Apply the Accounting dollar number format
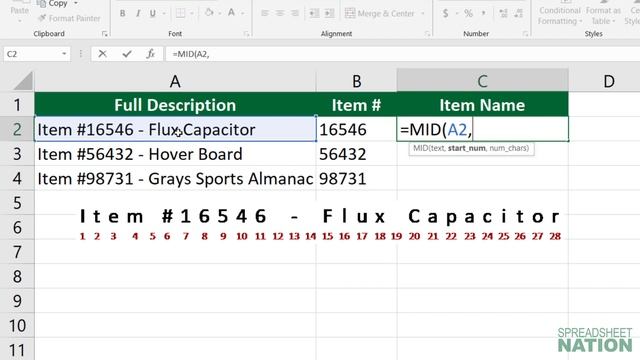The width and height of the screenshot is (640, 360). pyautogui.click(x=446, y=13)
